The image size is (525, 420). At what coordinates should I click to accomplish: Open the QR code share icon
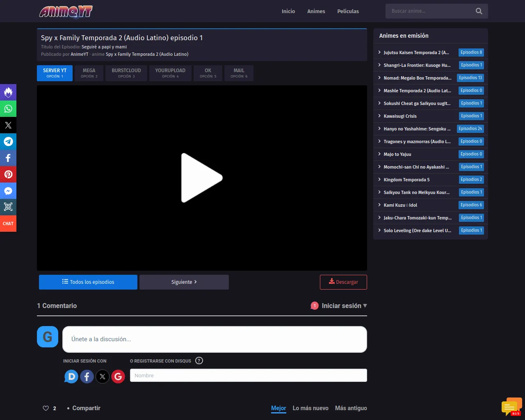(x=8, y=207)
